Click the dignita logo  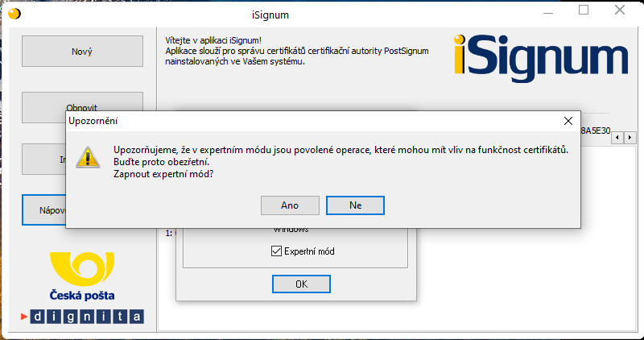click(82, 317)
